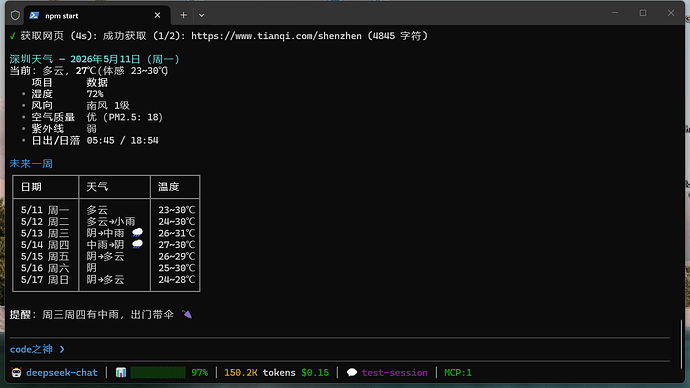Close the npm start tab
690x388 pixels.
pos(157,15)
